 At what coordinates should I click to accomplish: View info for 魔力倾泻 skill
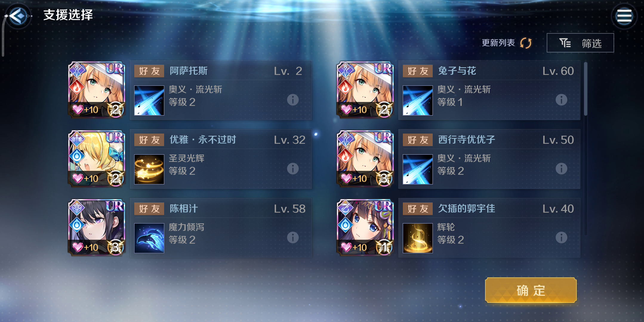tap(293, 238)
